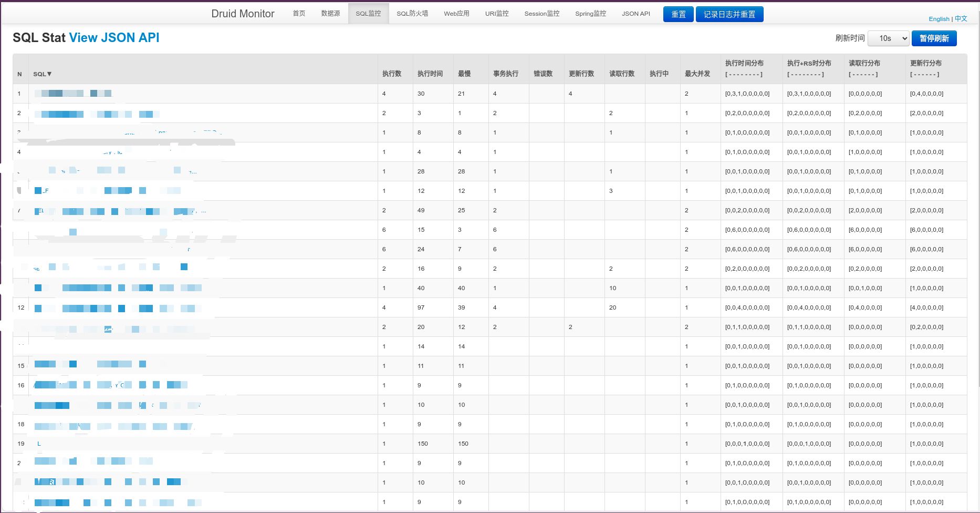Click the 重置 button
This screenshot has width=980, height=513.
(679, 14)
